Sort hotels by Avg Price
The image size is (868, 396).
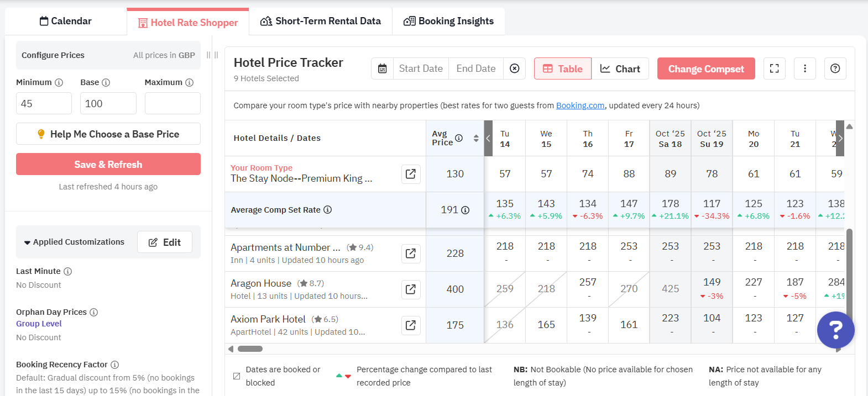pyautogui.click(x=476, y=138)
